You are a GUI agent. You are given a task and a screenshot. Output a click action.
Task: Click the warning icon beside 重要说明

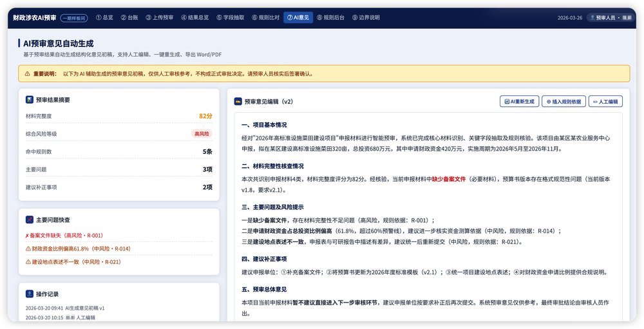(28, 74)
